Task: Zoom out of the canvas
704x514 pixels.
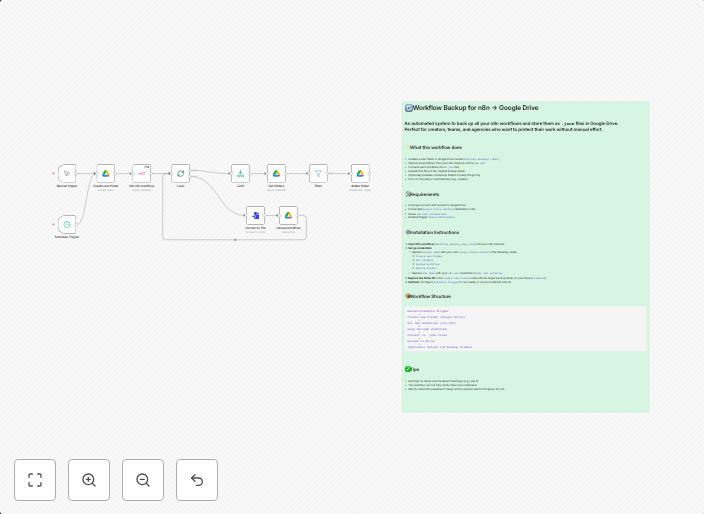Action: pyautogui.click(x=143, y=480)
